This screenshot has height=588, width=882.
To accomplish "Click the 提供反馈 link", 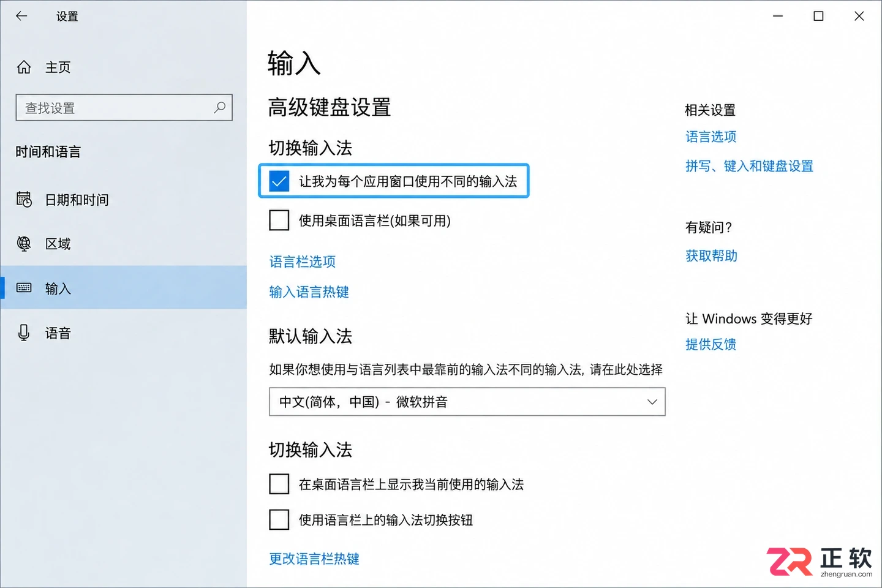I will [711, 344].
